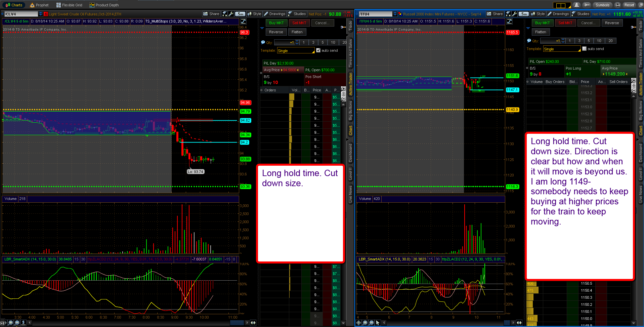Set /TFU4 quantity preset to 20
The height and width of the screenshot is (327, 644).
610,41
